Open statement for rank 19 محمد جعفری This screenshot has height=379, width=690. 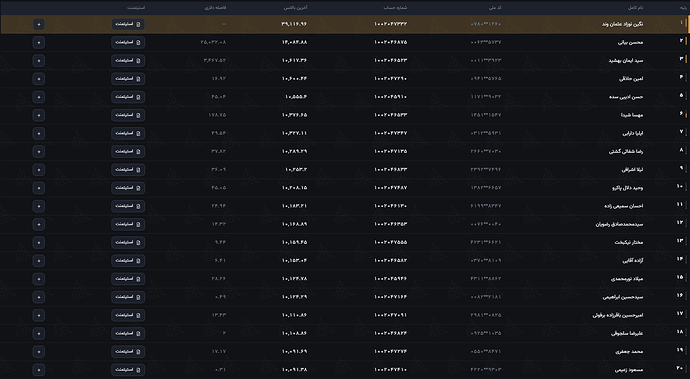tap(128, 352)
